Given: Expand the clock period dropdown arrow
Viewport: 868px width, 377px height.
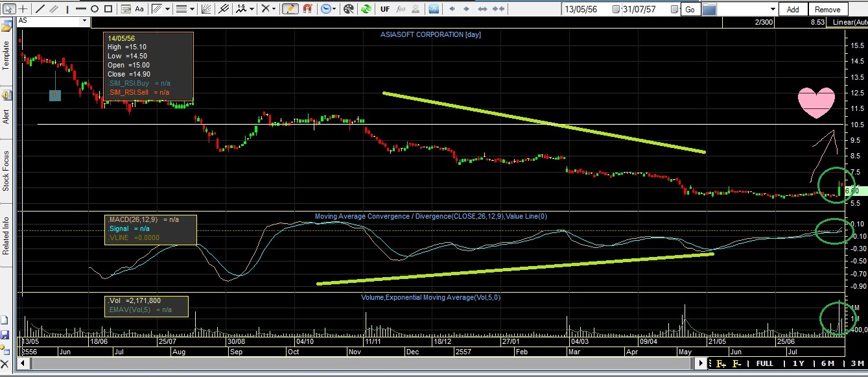Looking at the screenshot, I should point(334,9).
